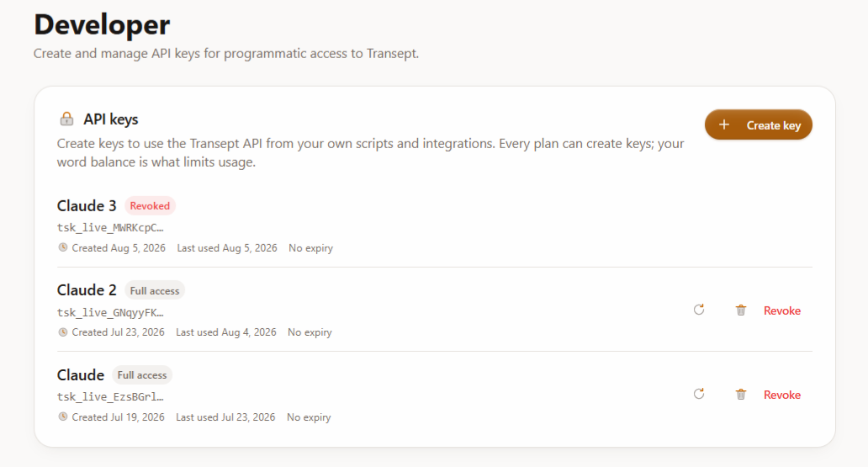Image resolution: width=868 pixels, height=467 pixels.
Task: Click the Full access badge on Claude
Action: click(141, 375)
